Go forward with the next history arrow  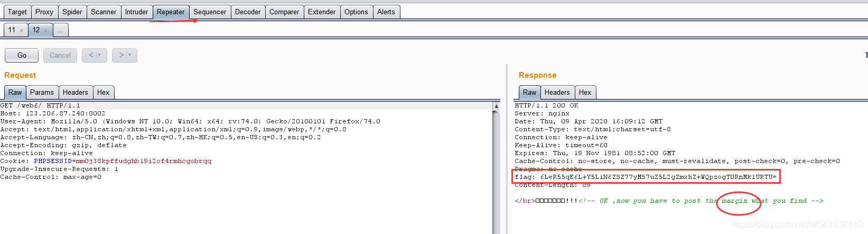121,55
